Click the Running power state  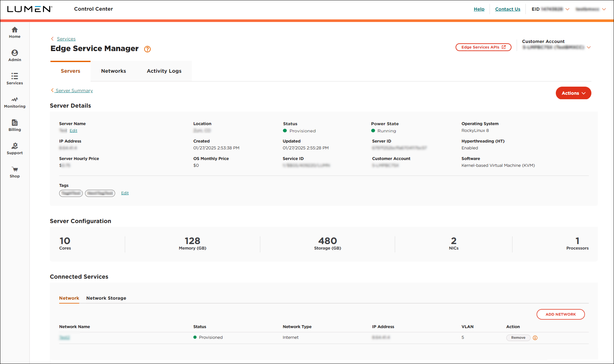(x=384, y=131)
